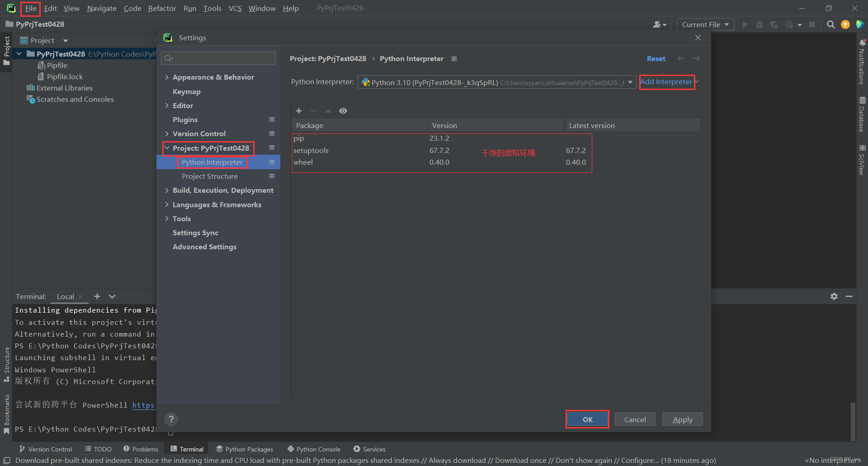Click the upgrade package up-arrow icon
Screen dimensions: 868x466
(328, 111)
